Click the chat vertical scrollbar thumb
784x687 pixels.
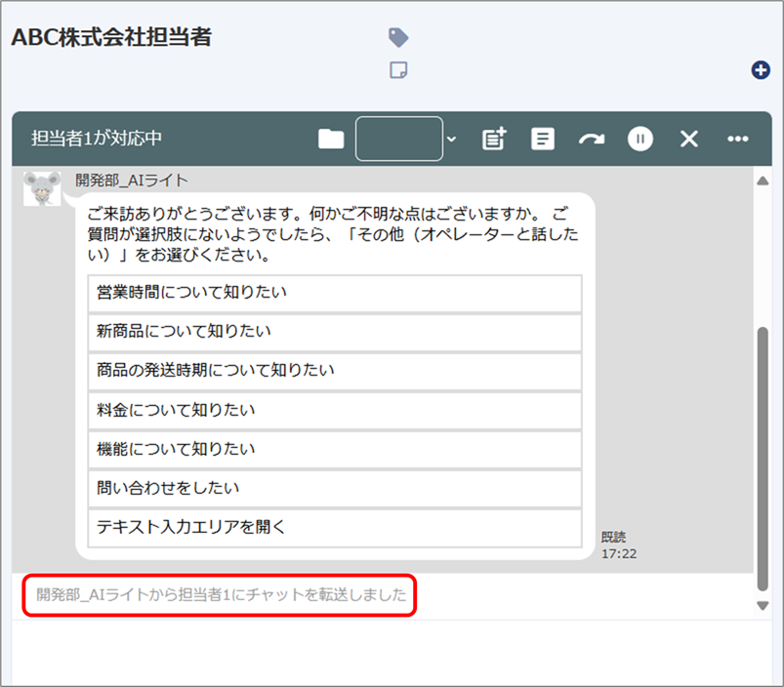[763, 459]
